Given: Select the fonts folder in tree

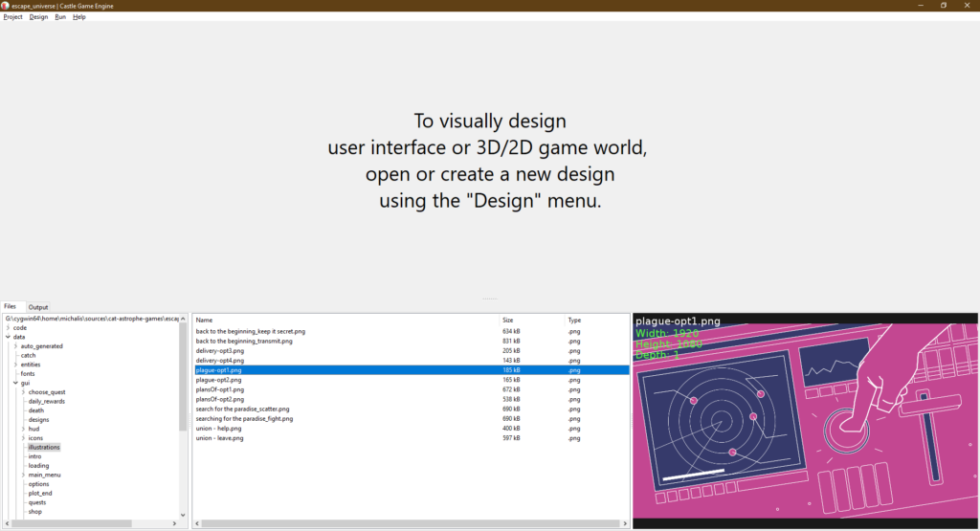Looking at the screenshot, I should (28, 373).
